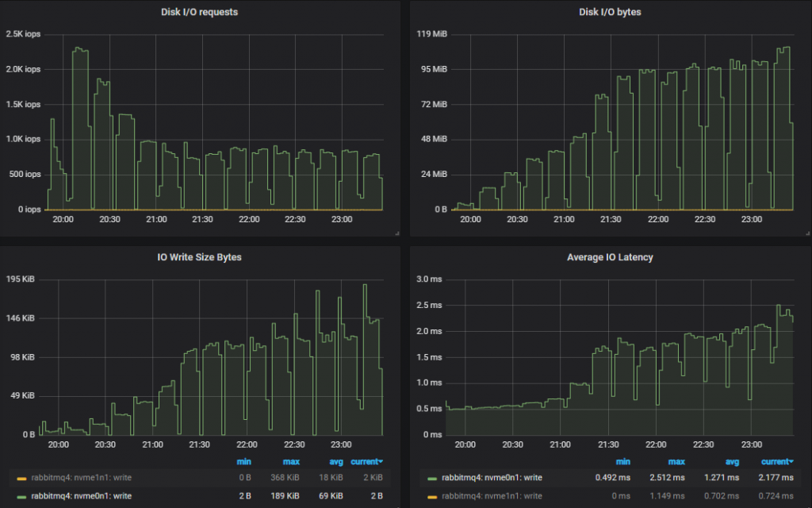Click the avg column header in IO Write Size legend
Image resolution: width=812 pixels, height=508 pixels.
pyautogui.click(x=335, y=461)
